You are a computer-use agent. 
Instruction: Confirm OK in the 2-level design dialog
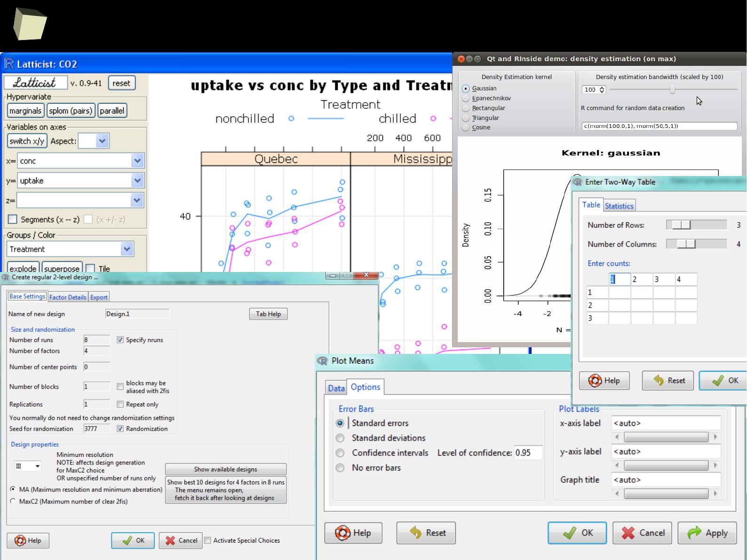click(x=133, y=540)
